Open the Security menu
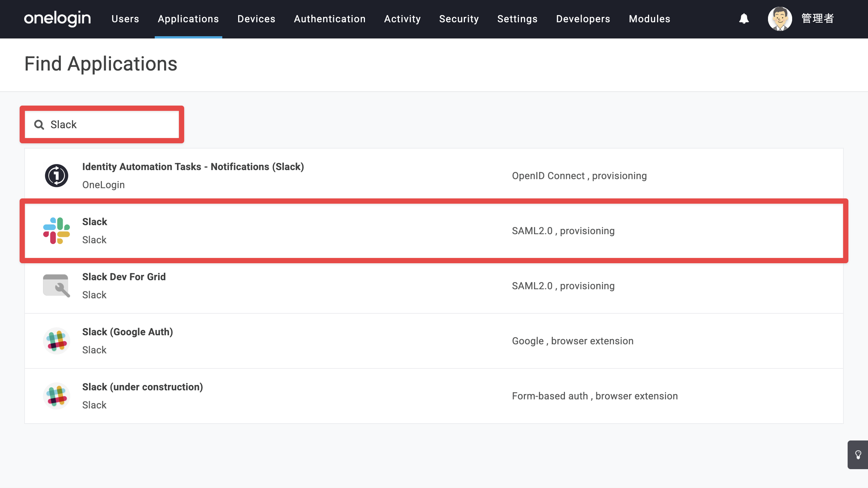868x488 pixels. pyautogui.click(x=459, y=19)
